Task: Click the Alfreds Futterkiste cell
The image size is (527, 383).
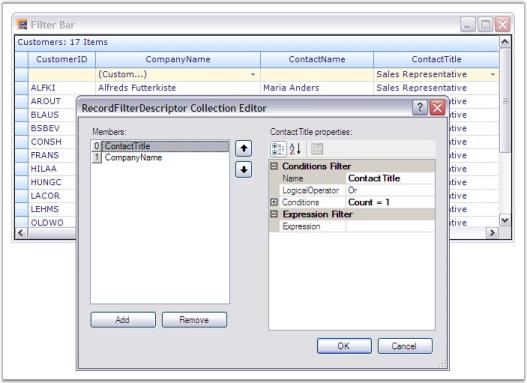Action: 178,88
